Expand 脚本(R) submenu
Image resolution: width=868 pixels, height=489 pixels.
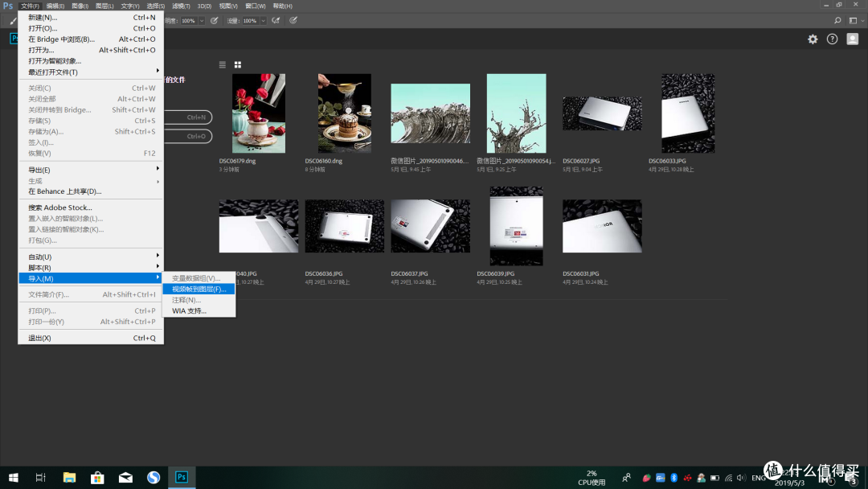(92, 268)
